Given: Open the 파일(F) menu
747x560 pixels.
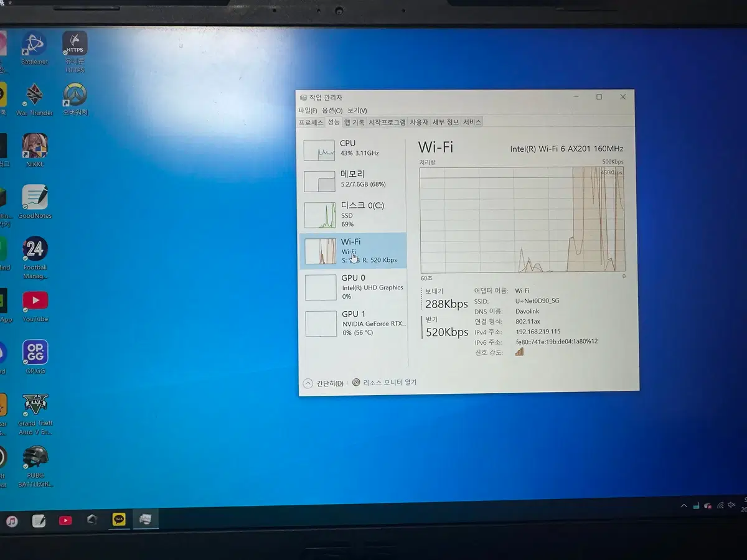Looking at the screenshot, I should [x=308, y=110].
